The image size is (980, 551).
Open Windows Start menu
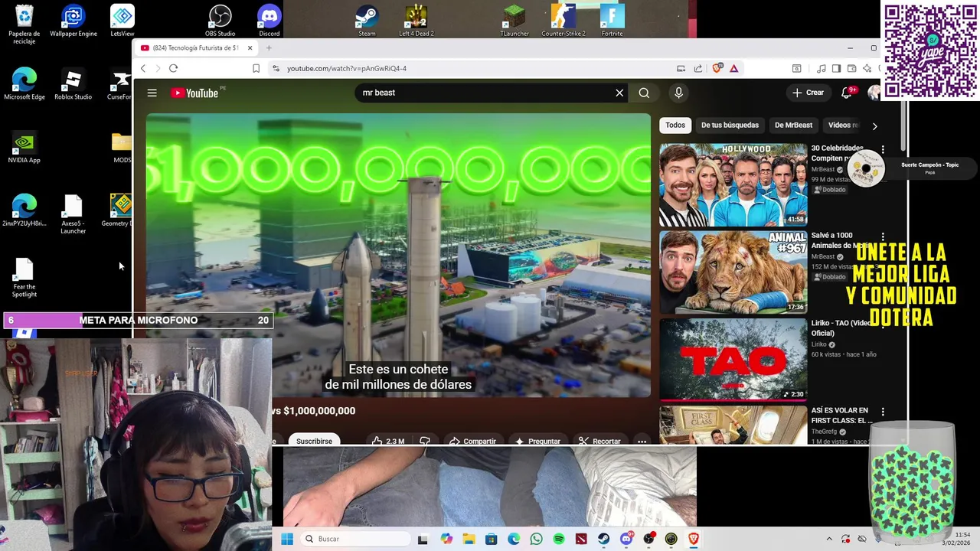[x=287, y=539]
